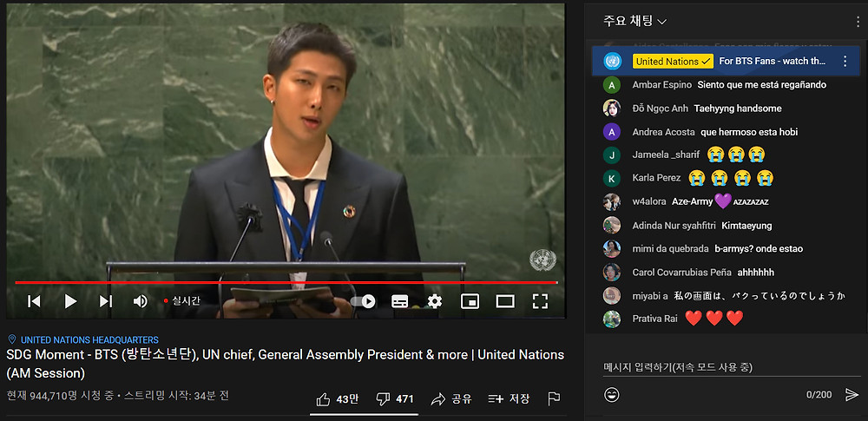Screen dimensions: 868x421
Task: Click Ambar Espino's avatar in chat
Action: point(612,85)
